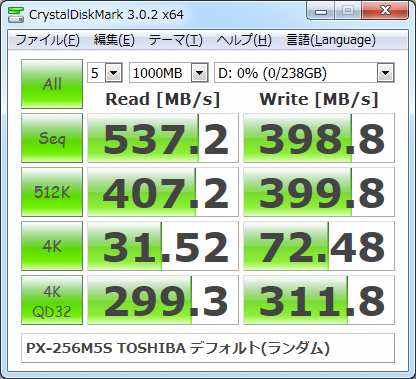Click the 4K QD32 read result 299.3
Viewport: 416px width, 379px height.
163,300
